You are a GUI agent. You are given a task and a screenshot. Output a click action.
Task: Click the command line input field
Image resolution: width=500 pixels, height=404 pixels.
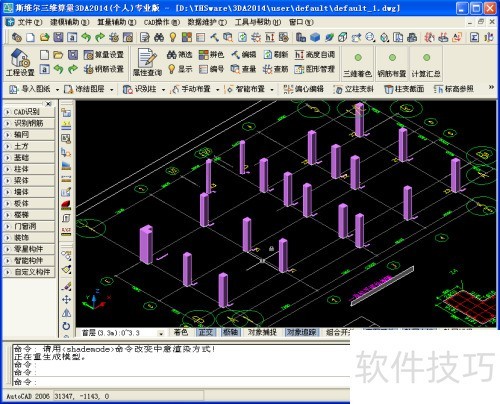182,382
